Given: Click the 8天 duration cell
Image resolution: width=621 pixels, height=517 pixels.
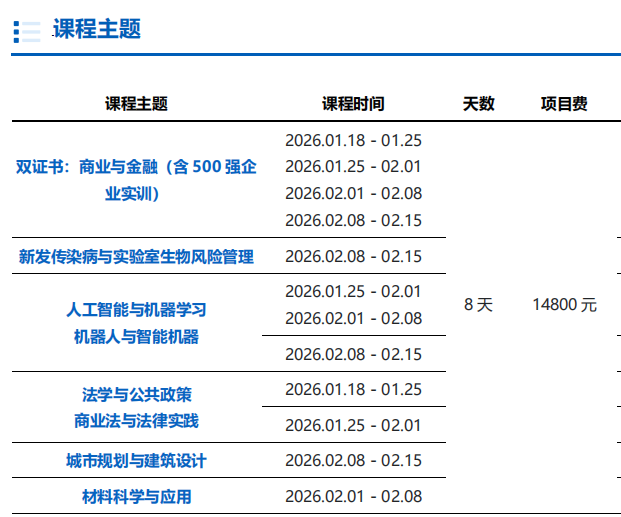Looking at the screenshot, I should 478,305.
